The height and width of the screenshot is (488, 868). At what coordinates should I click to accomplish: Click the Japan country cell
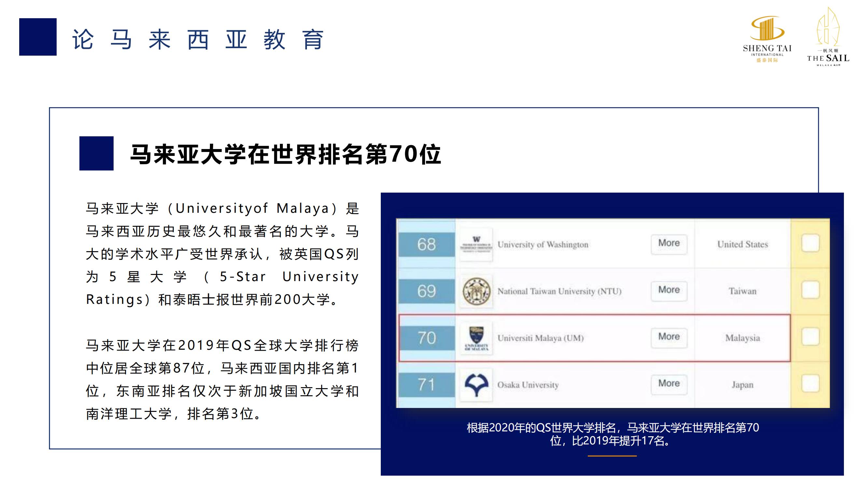[x=743, y=385]
